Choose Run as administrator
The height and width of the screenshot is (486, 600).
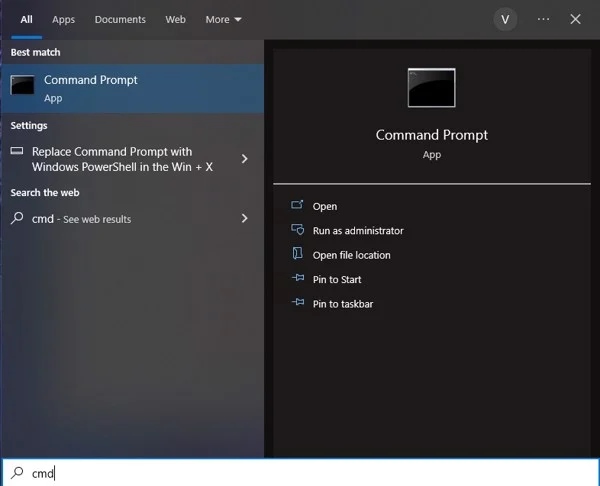click(x=358, y=231)
